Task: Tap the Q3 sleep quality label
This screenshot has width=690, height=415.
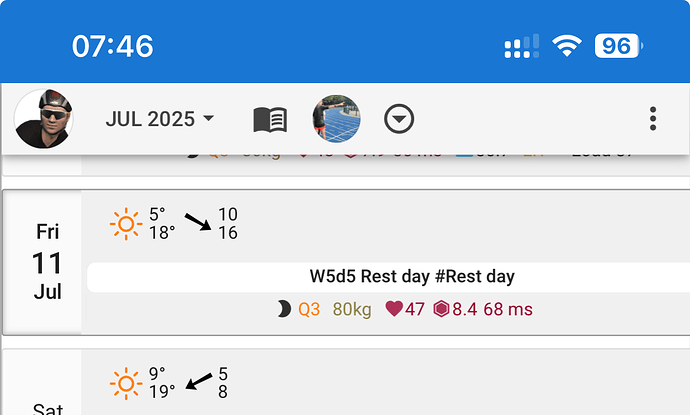Action: coord(309,310)
